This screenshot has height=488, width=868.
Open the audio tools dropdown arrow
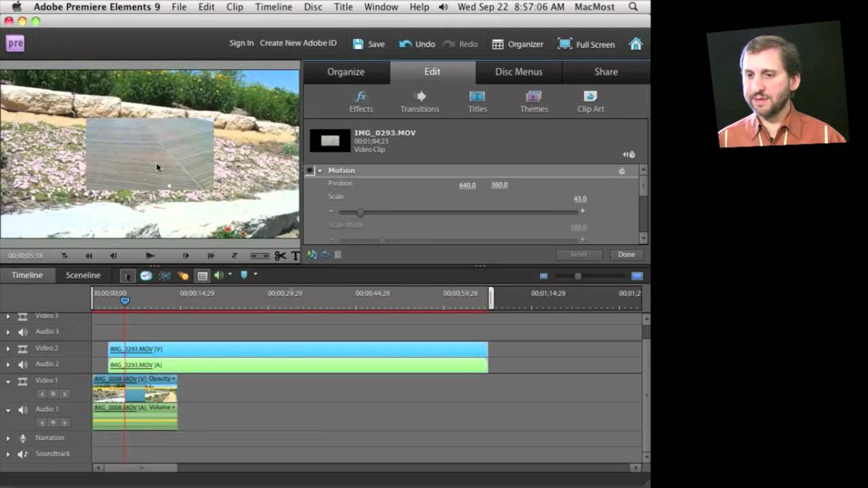230,274
